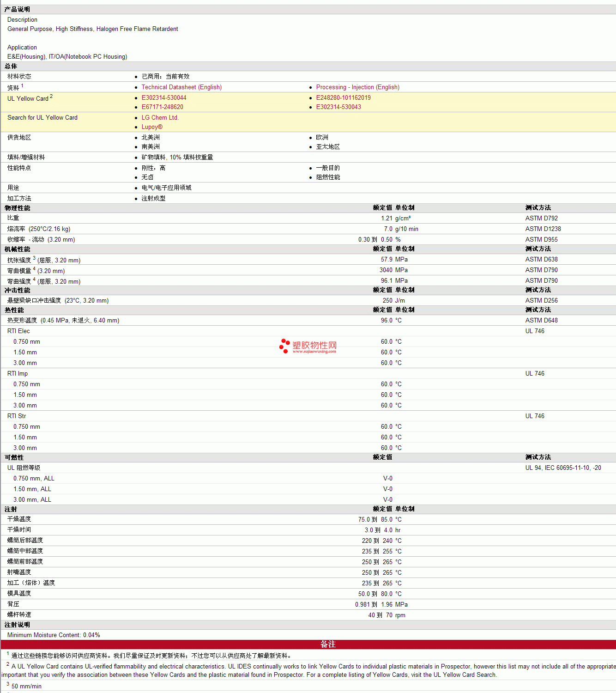Click the 电气/电子应用领域 usage entry

coord(166,188)
